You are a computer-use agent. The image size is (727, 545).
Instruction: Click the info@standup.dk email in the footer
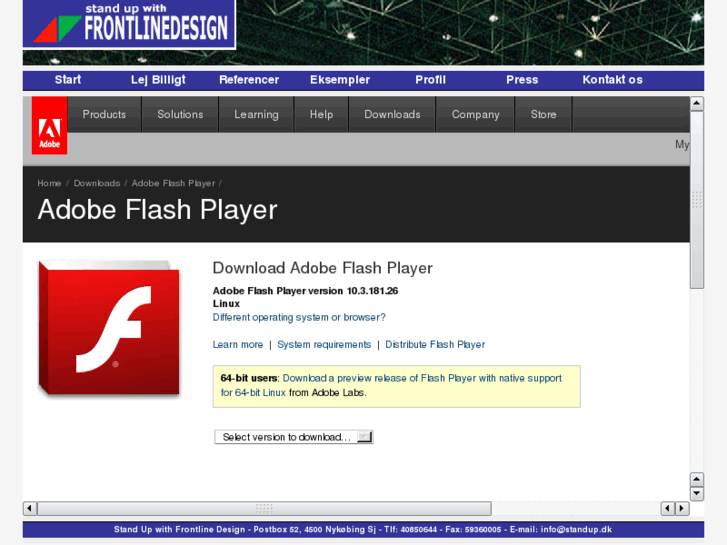click(x=576, y=529)
